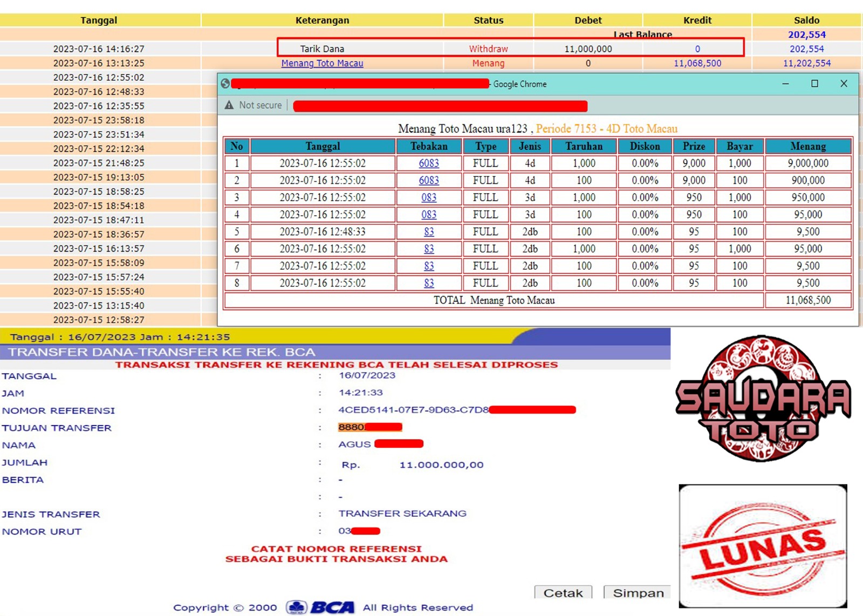Click the Taruhan column header in popup
The height and width of the screenshot is (616, 863).
click(x=584, y=146)
